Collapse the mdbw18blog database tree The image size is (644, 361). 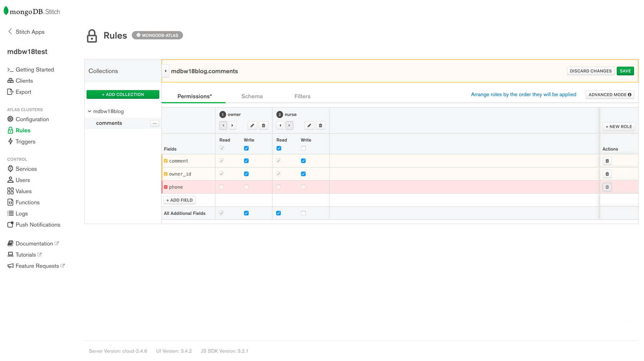(x=90, y=111)
